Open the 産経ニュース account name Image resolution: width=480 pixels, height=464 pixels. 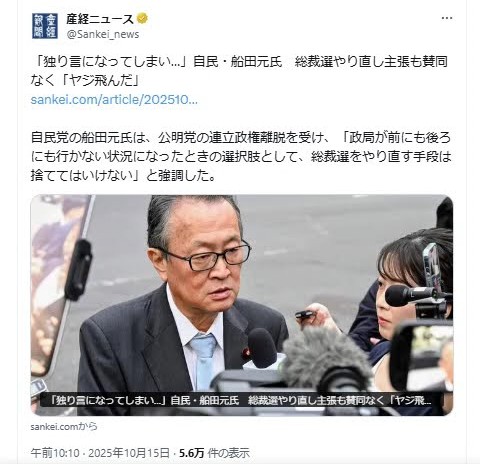100,19
